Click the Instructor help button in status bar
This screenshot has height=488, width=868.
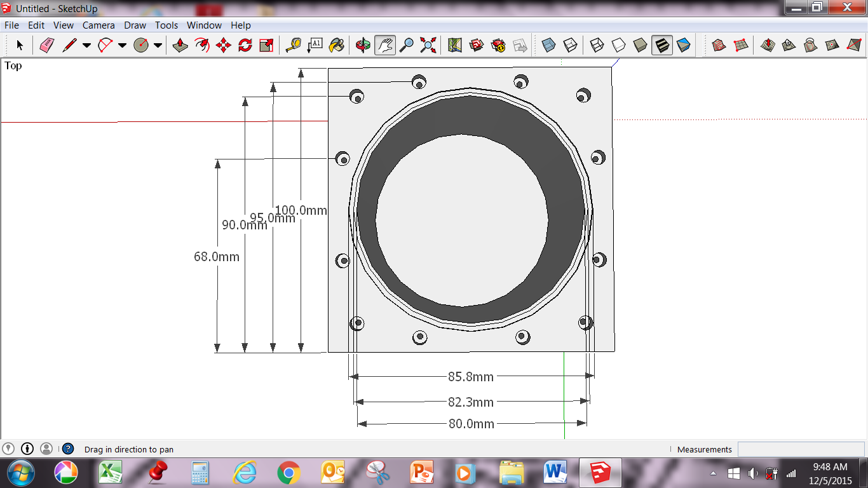(x=68, y=449)
